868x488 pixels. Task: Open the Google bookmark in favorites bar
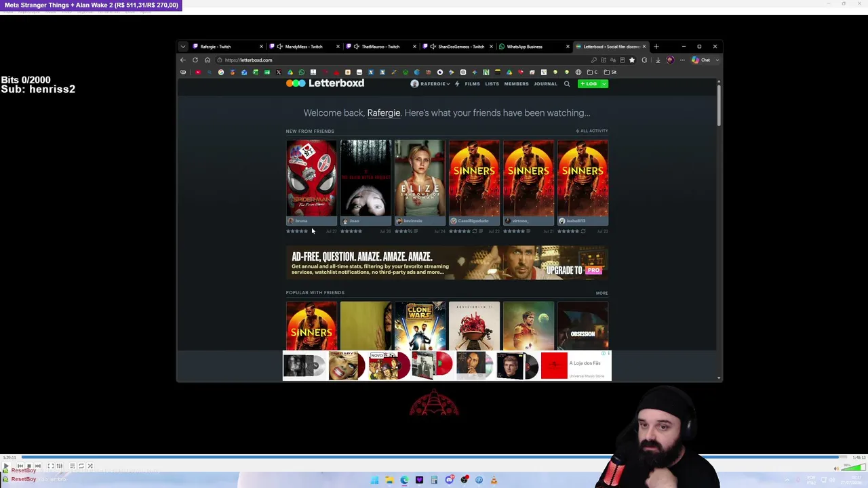pyautogui.click(x=221, y=72)
